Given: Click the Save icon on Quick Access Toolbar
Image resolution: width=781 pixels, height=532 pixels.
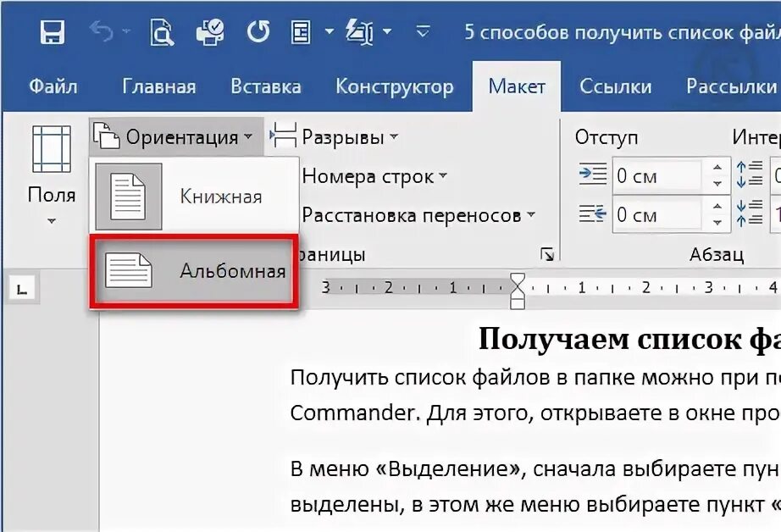Looking at the screenshot, I should pos(53,32).
